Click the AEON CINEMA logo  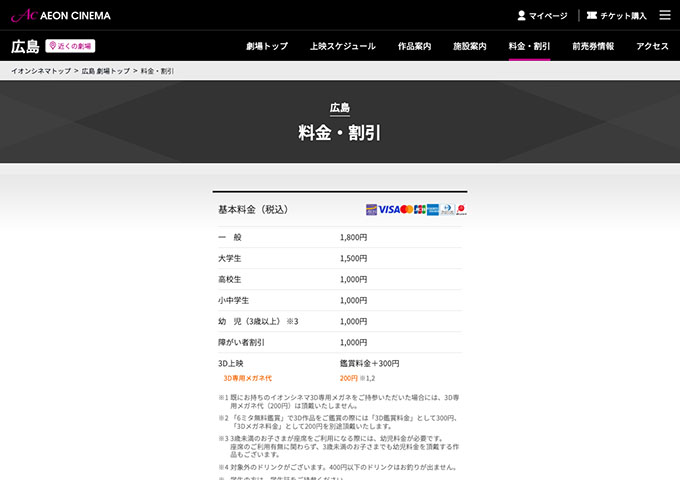point(61,16)
